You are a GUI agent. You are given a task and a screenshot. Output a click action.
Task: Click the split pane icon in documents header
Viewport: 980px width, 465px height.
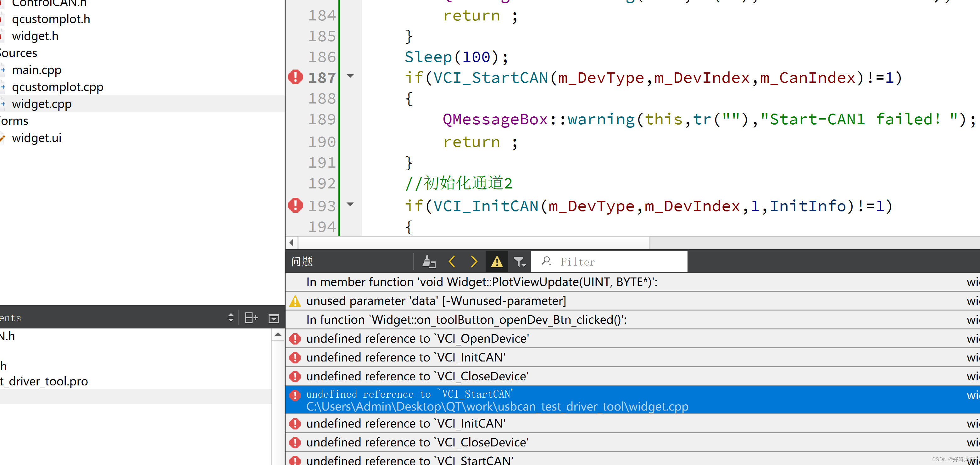pos(251,318)
